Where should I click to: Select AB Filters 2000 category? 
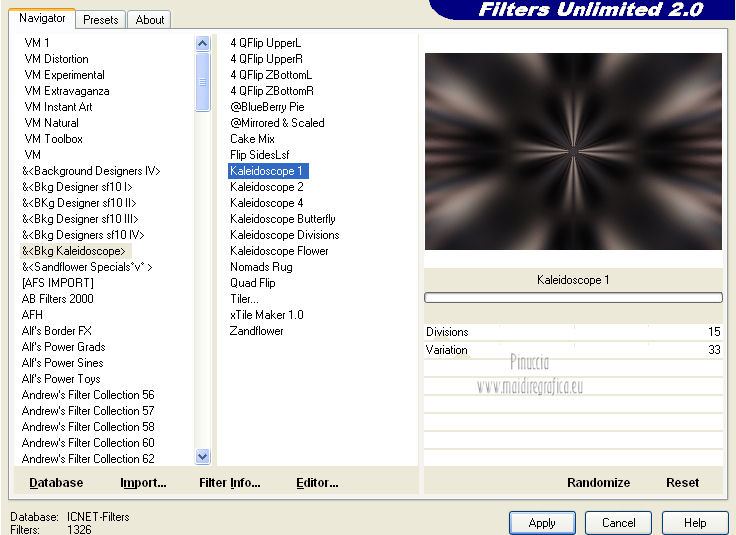58,298
